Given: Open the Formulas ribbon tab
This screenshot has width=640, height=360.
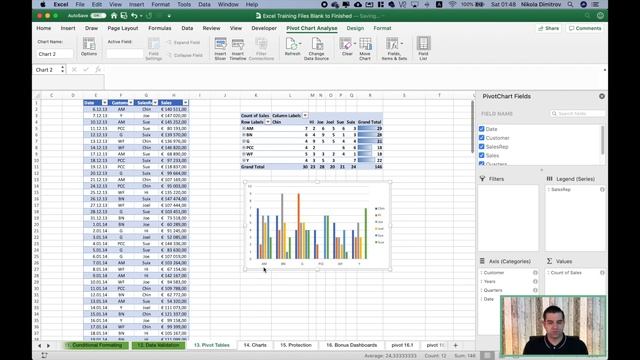Looking at the screenshot, I should click(160, 28).
